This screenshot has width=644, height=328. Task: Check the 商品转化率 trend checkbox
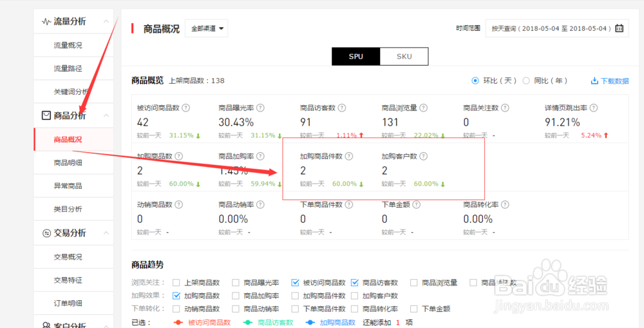(354, 309)
